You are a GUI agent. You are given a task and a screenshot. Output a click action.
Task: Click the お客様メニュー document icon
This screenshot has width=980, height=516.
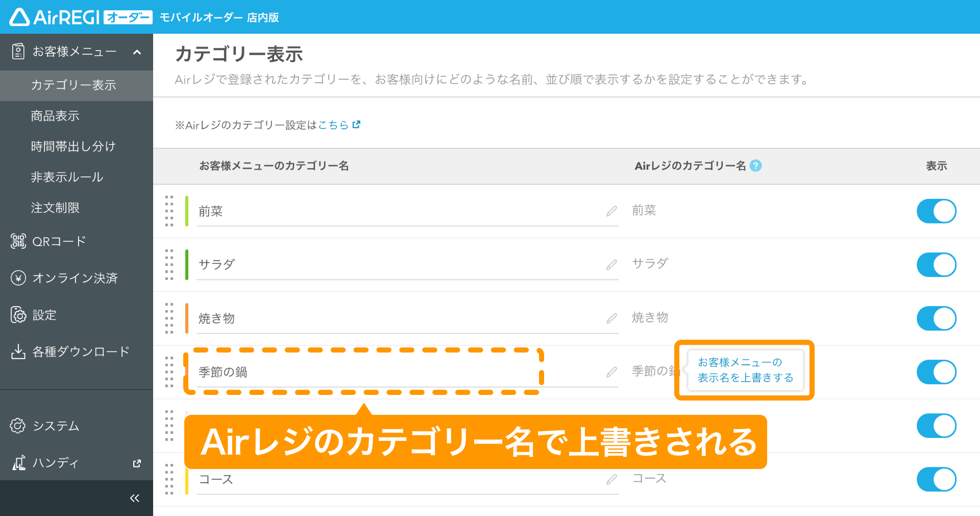(18, 52)
